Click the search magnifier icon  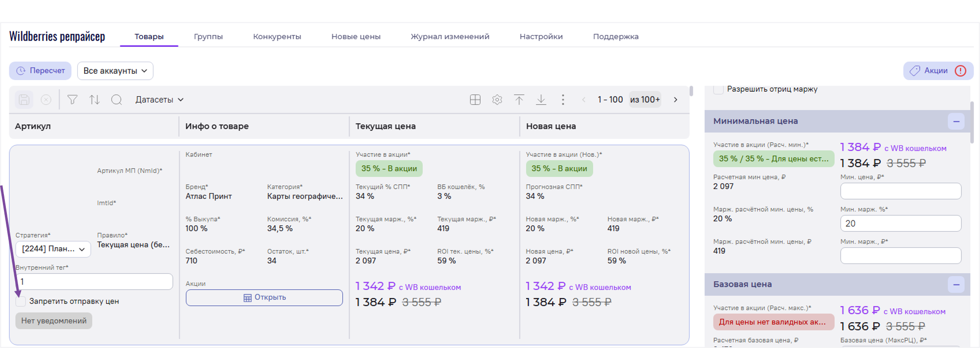(x=116, y=100)
